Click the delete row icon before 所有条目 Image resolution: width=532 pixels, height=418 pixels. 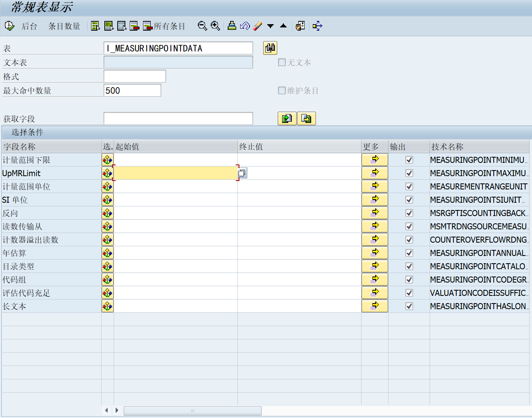click(x=135, y=26)
